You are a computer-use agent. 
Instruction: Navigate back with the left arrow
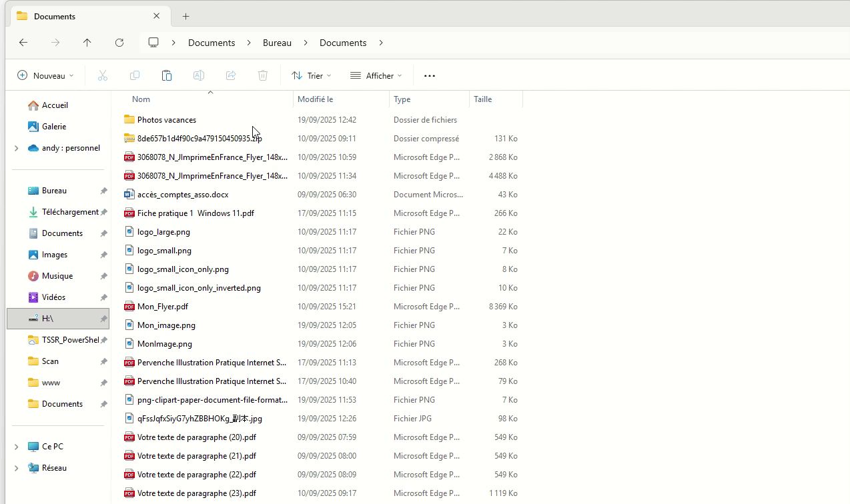(23, 43)
